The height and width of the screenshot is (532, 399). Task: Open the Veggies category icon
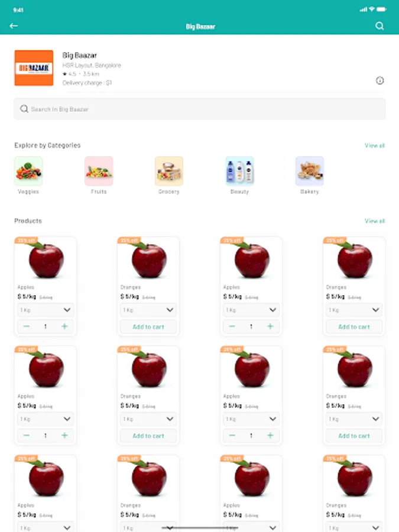tap(28, 171)
